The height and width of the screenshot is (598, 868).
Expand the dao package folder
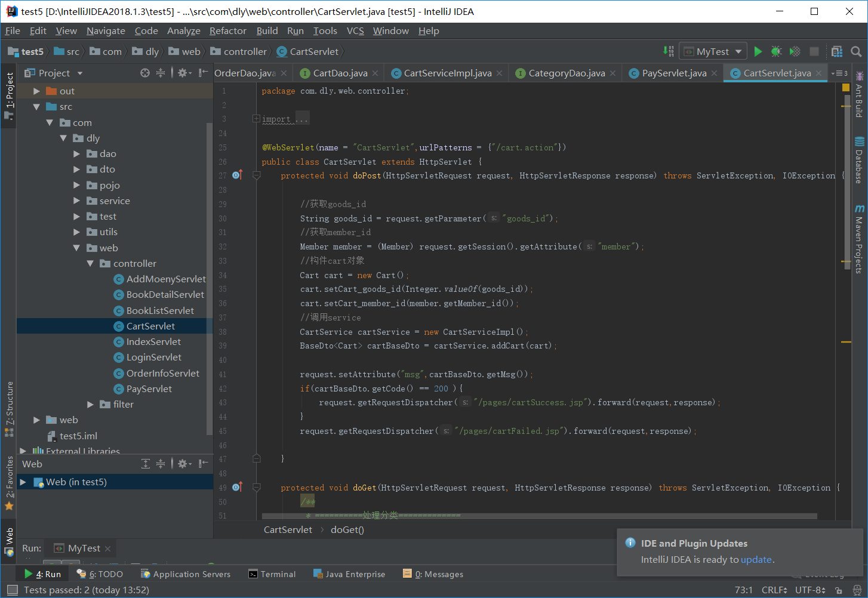[x=76, y=153]
